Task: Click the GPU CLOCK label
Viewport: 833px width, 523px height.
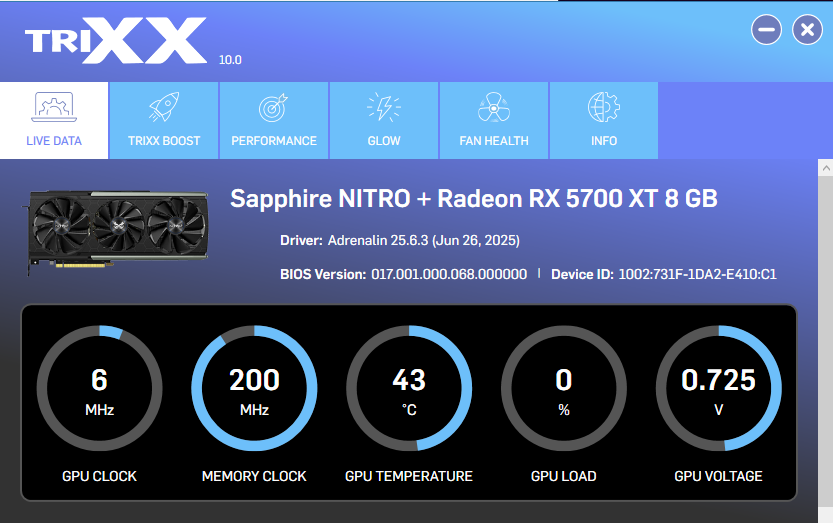Action: tap(99, 476)
